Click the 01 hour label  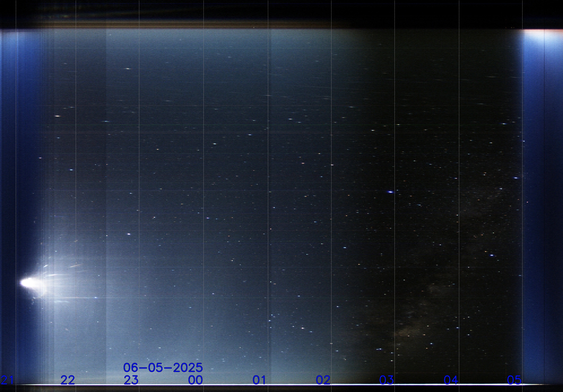(259, 380)
